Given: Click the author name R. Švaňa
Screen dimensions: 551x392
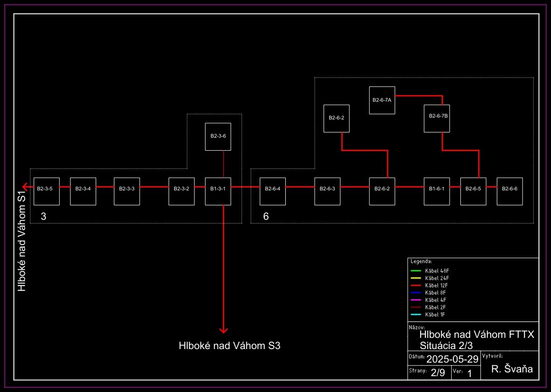Looking at the screenshot, I should pos(511,369).
